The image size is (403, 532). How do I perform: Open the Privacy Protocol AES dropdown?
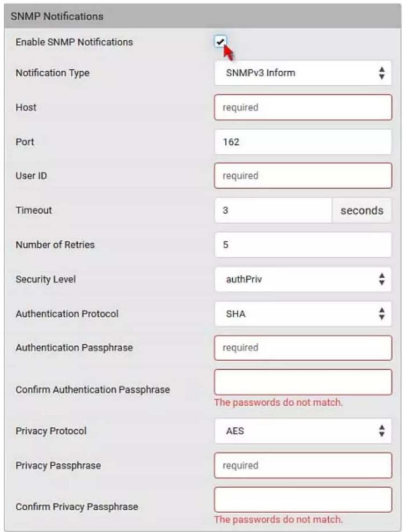[303, 431]
